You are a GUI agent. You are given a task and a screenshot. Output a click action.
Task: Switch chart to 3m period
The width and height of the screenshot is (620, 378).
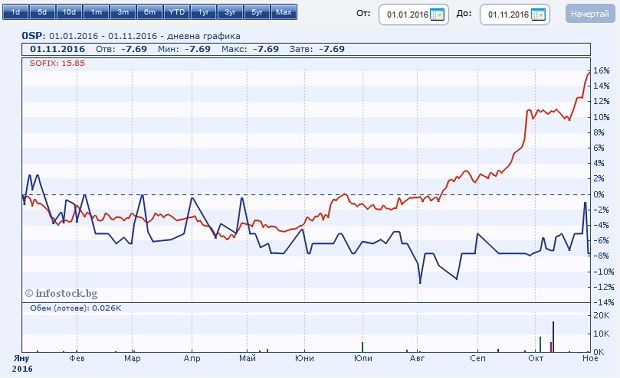123,12
